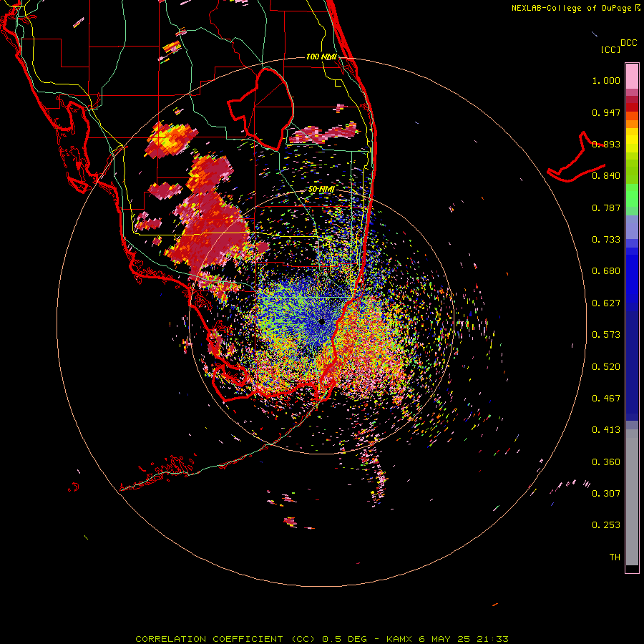Screen dimensions: 644x644
Task: Click the 0.787 scale value
Action: coord(606,208)
